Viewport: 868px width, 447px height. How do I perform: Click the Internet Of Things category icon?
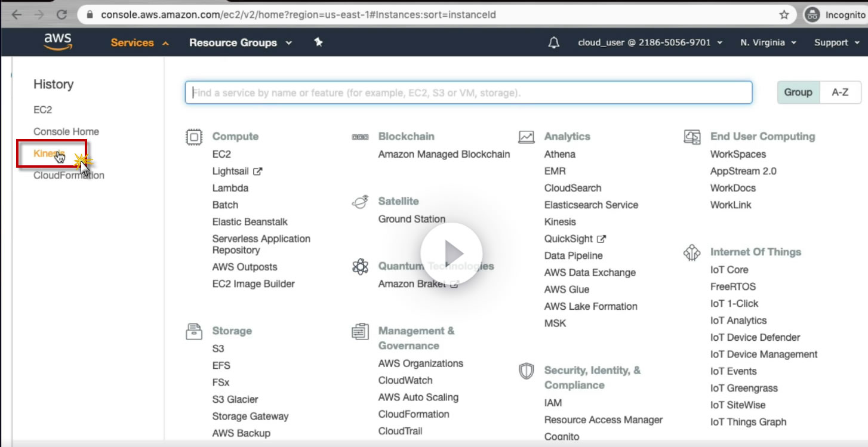point(691,252)
